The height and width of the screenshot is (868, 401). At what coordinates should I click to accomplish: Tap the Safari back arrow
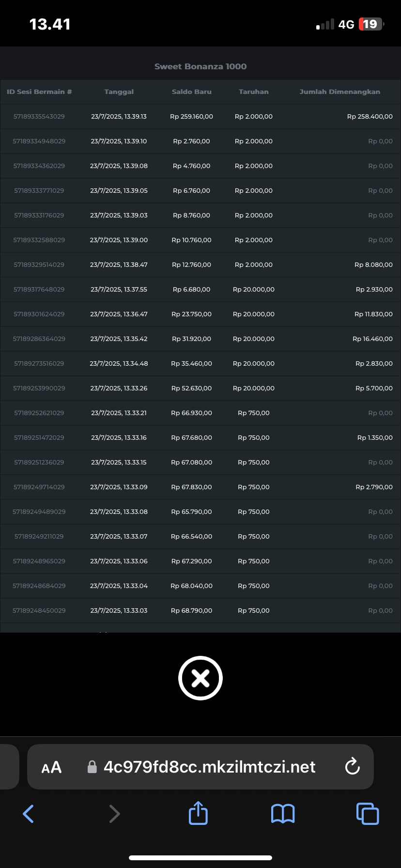(x=29, y=814)
